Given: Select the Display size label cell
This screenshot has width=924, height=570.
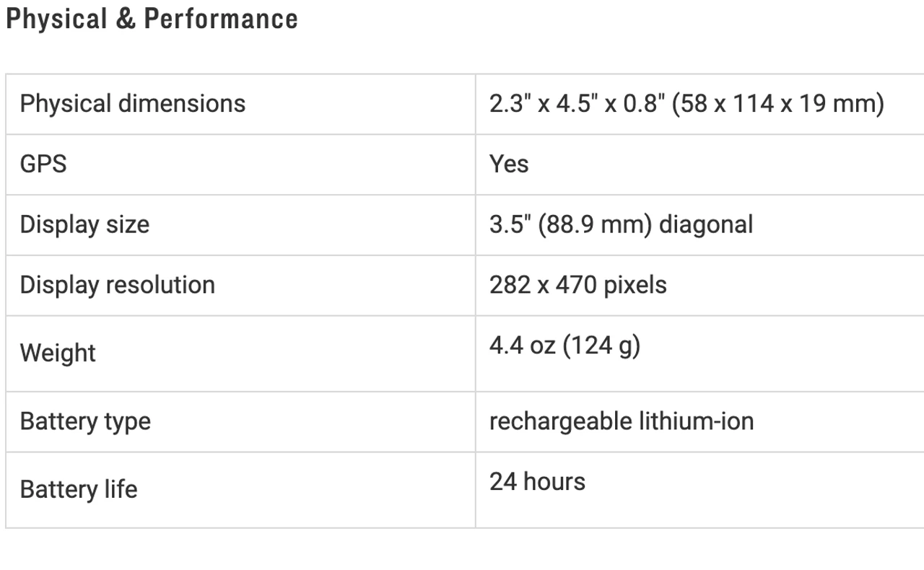Looking at the screenshot, I should (x=84, y=224).
